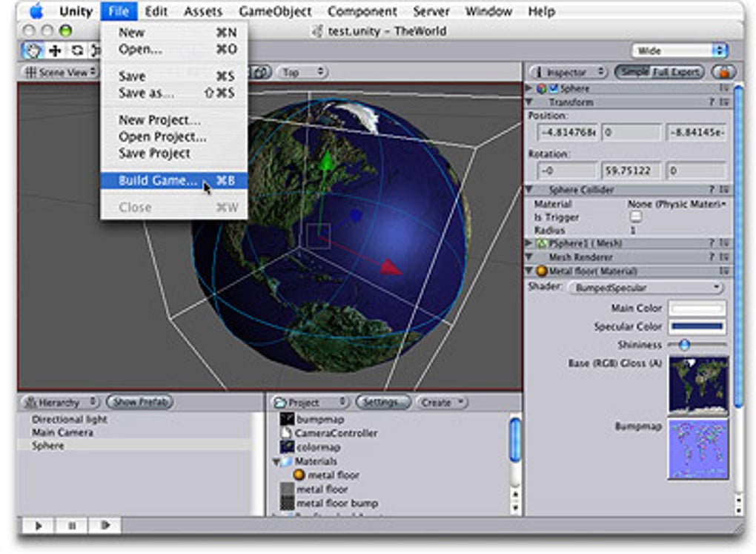
Task: Choose New Project... from File menu
Action: 174,119
